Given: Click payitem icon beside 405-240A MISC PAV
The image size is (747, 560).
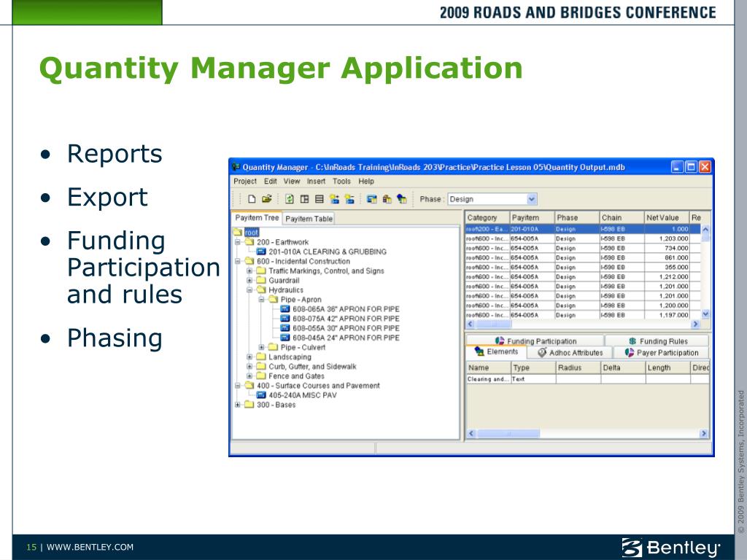Looking at the screenshot, I should pyautogui.click(x=261, y=394).
